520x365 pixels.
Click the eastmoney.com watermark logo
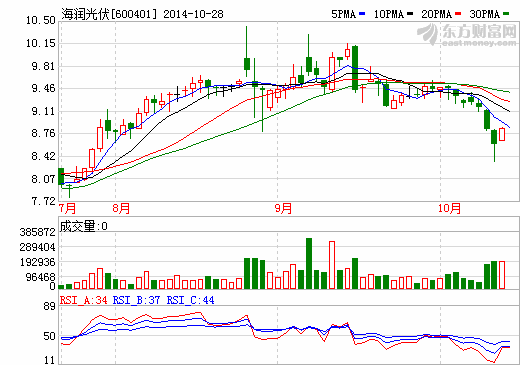coord(467,34)
